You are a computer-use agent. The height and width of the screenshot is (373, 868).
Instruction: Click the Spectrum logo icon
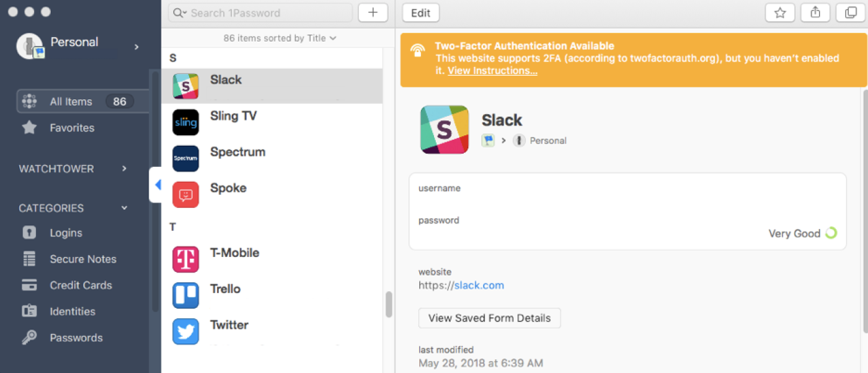click(x=185, y=158)
